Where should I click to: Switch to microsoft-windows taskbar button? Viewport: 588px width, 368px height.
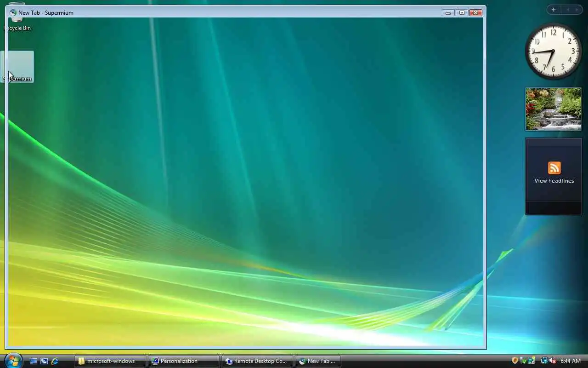click(110, 361)
